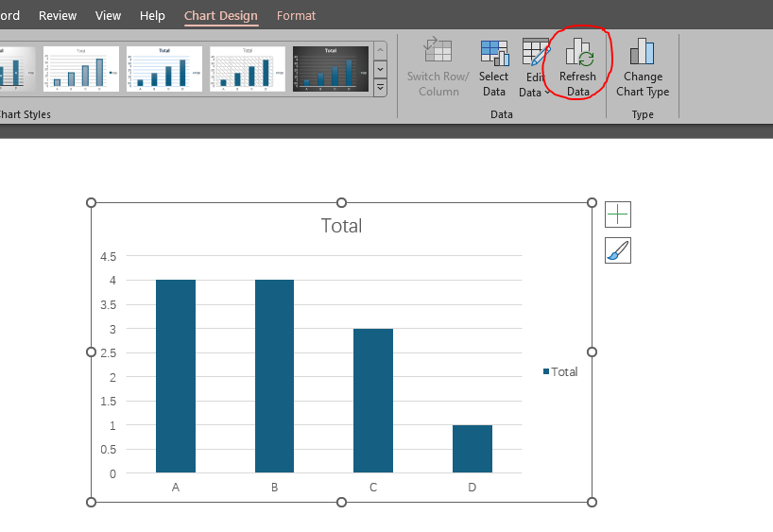Open Chart Elements plus button
Image resolution: width=773 pixels, height=532 pixels.
pos(618,215)
